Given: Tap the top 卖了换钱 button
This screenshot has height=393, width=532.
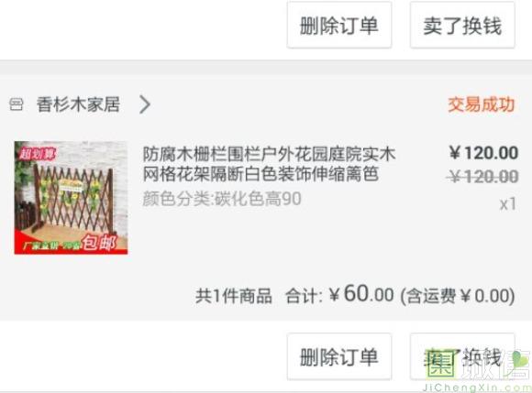Looking at the screenshot, I should click(x=462, y=25).
